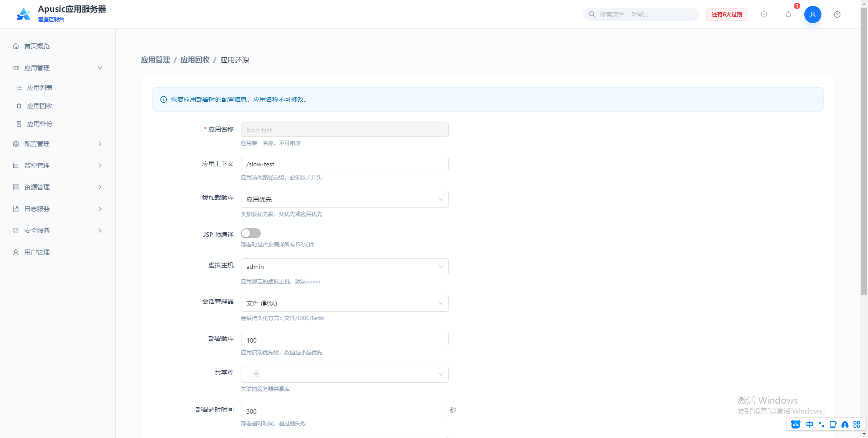The width and height of the screenshot is (868, 438).
Task: Expand the 监控管理 menu
Action: (x=57, y=165)
